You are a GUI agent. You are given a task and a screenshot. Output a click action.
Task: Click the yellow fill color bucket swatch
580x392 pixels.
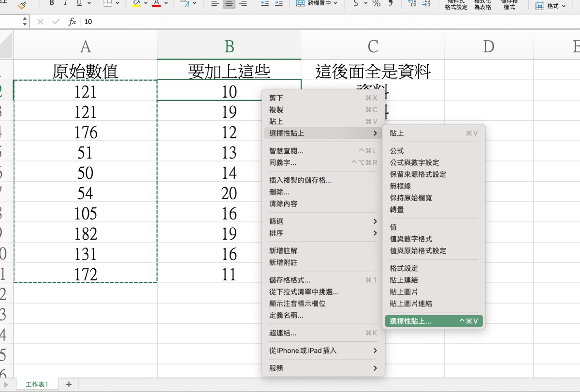click(x=136, y=4)
